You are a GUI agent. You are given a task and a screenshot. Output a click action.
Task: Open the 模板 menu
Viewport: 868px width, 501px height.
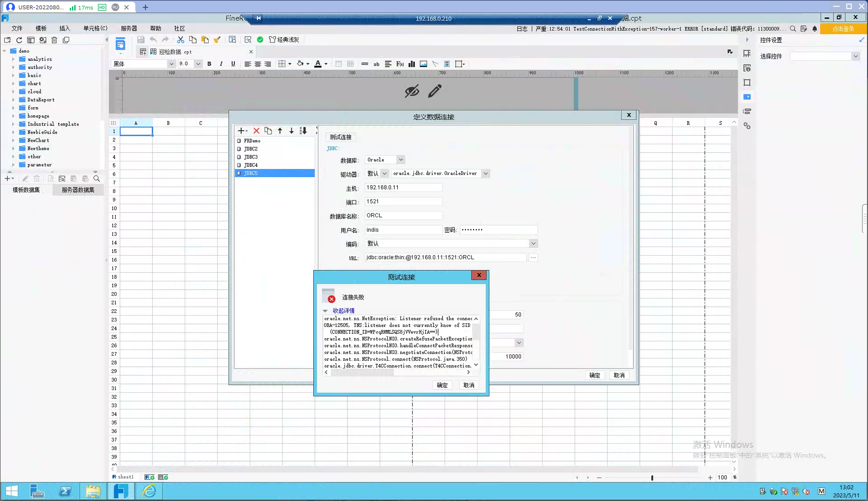(x=41, y=29)
